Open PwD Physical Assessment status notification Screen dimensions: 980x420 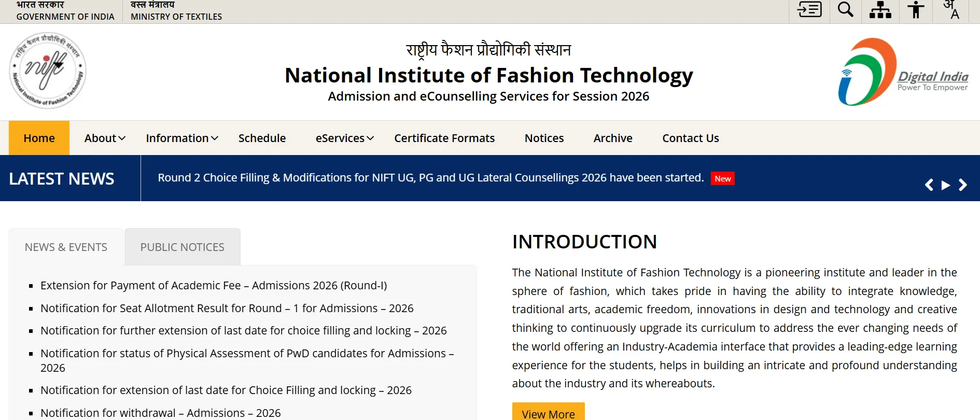pos(247,361)
